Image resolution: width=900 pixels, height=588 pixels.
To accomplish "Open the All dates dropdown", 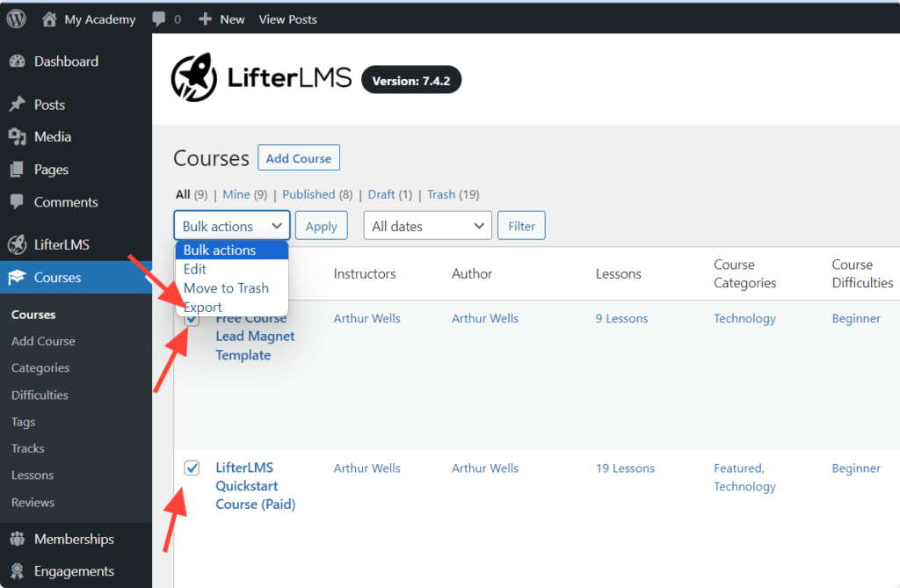I will coord(427,225).
